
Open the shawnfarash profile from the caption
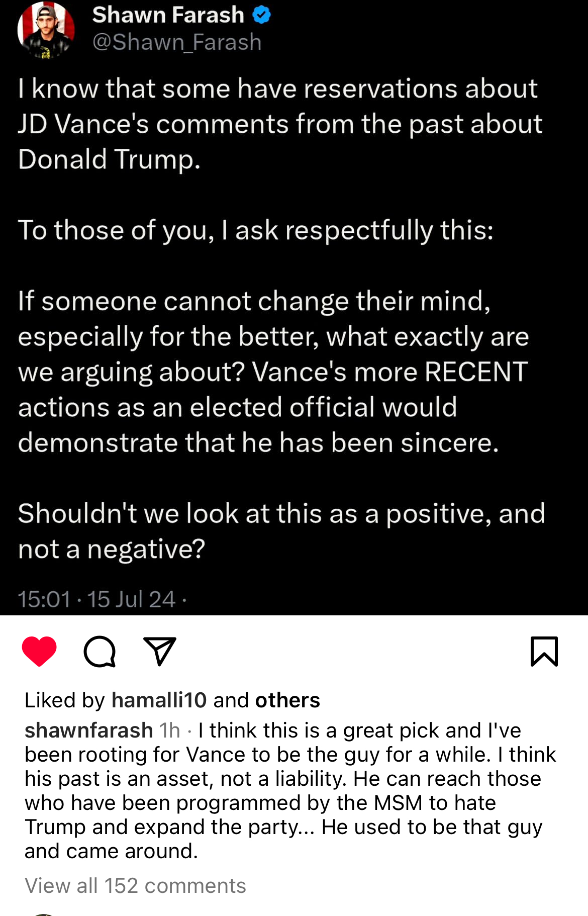click(x=89, y=730)
